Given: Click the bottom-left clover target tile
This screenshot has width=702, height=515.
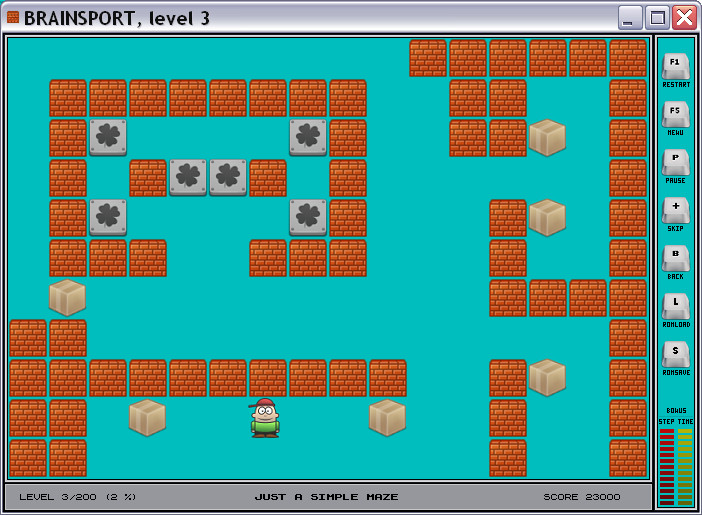Looking at the screenshot, I should (108, 218).
